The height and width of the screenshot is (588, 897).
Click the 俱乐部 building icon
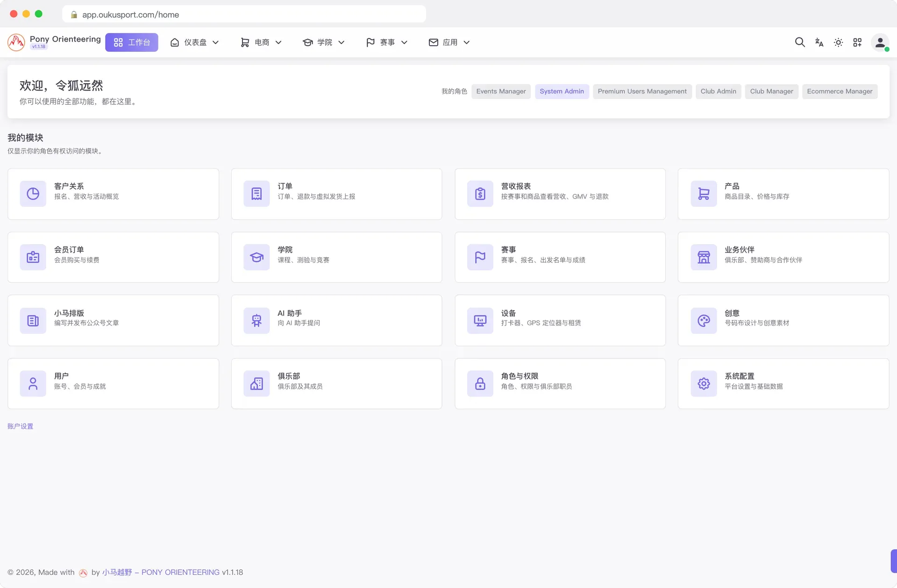point(256,384)
